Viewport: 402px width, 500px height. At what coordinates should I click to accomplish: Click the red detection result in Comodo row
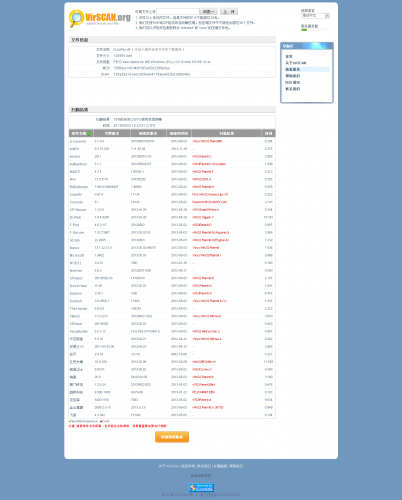pyautogui.click(x=210, y=202)
